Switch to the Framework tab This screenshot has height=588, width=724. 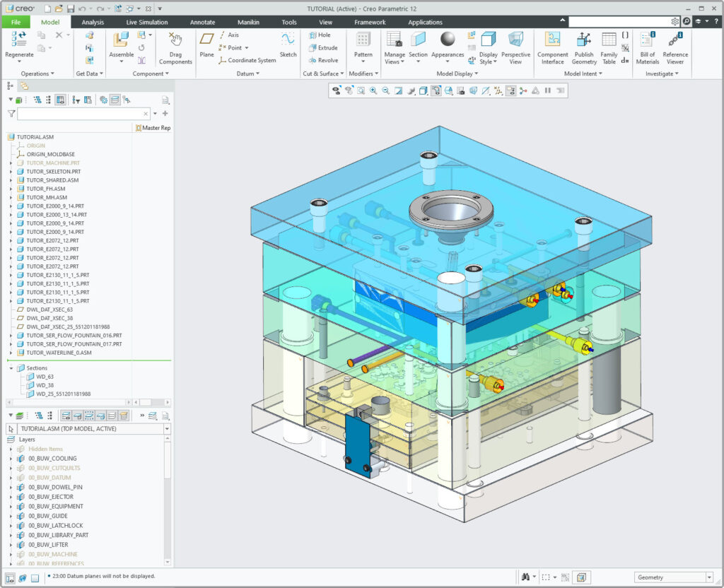click(x=370, y=22)
